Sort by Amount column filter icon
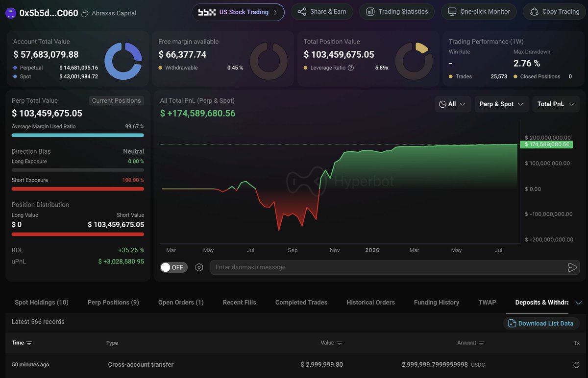This screenshot has height=378, width=588. tap(482, 343)
